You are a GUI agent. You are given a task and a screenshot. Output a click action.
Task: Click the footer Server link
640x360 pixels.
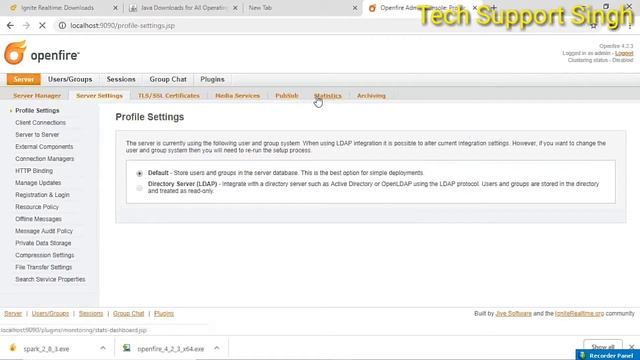click(13, 313)
